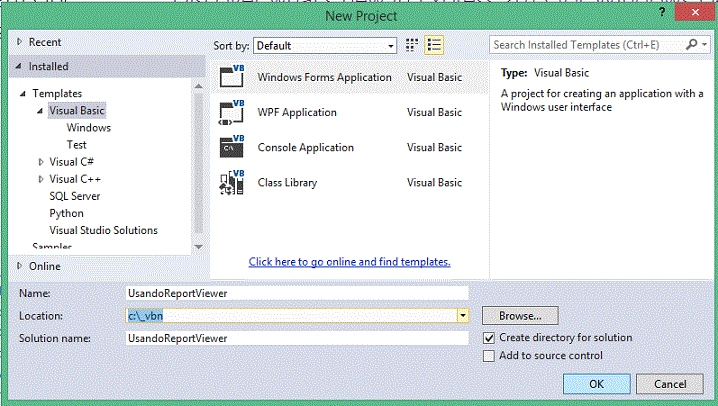
Task: Select the Visual Basic templates node
Action: pyautogui.click(x=77, y=110)
